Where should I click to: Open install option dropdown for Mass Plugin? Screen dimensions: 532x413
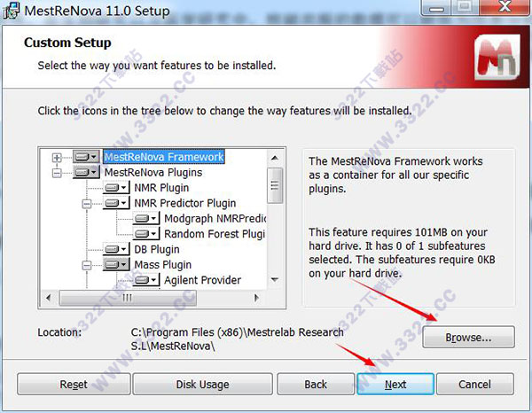coord(116,264)
